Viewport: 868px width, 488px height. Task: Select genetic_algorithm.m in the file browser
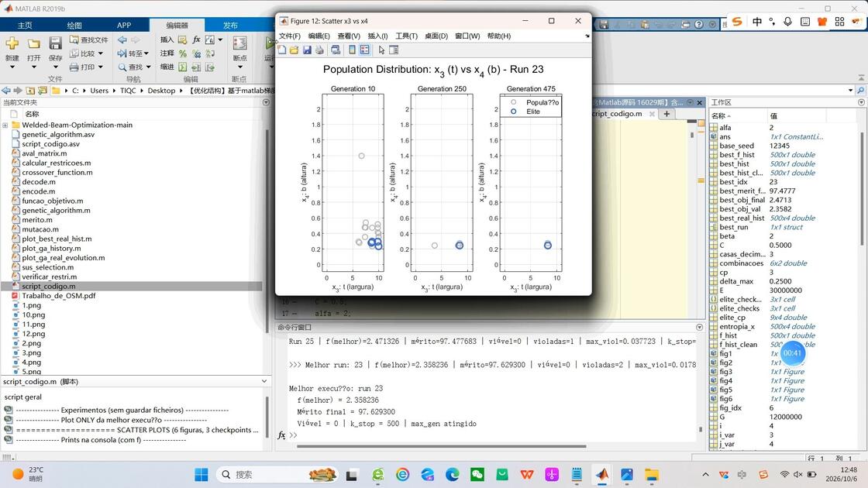point(56,210)
